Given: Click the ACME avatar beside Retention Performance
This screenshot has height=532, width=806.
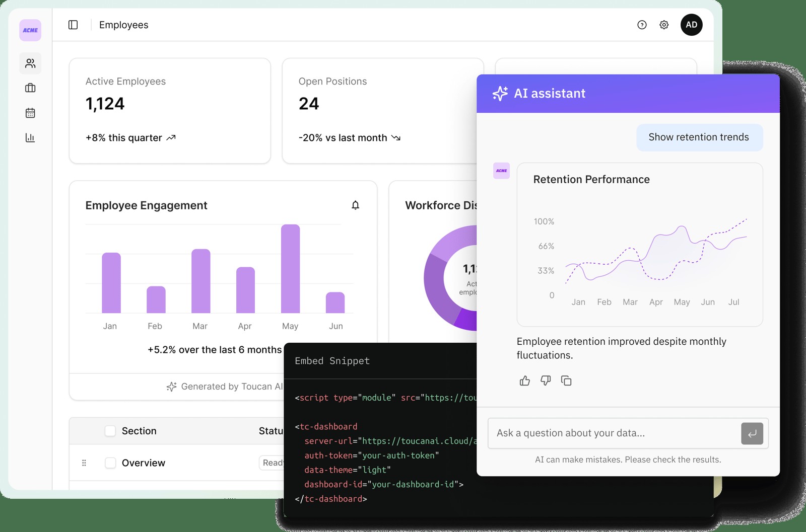Looking at the screenshot, I should point(501,171).
